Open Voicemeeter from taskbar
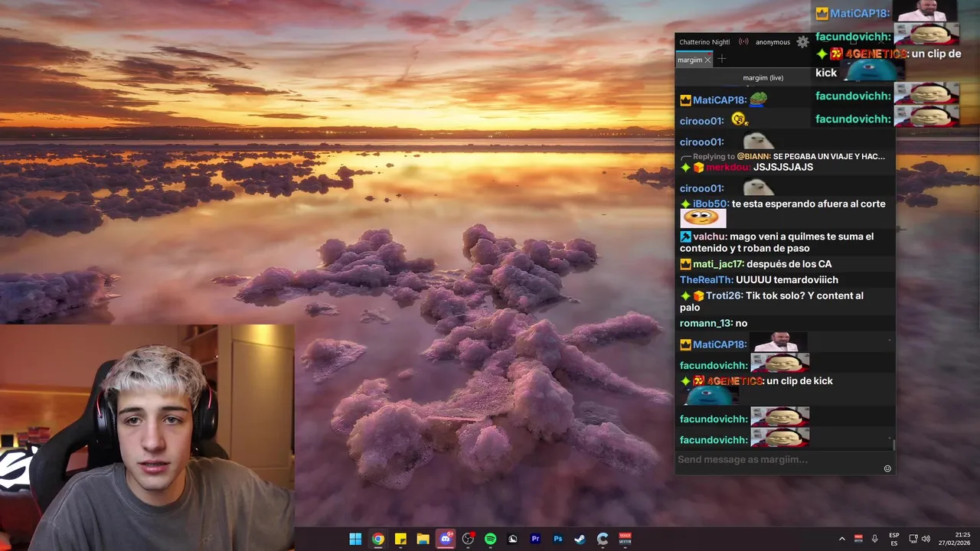Screen dimensions: 980x551 (x=626, y=539)
